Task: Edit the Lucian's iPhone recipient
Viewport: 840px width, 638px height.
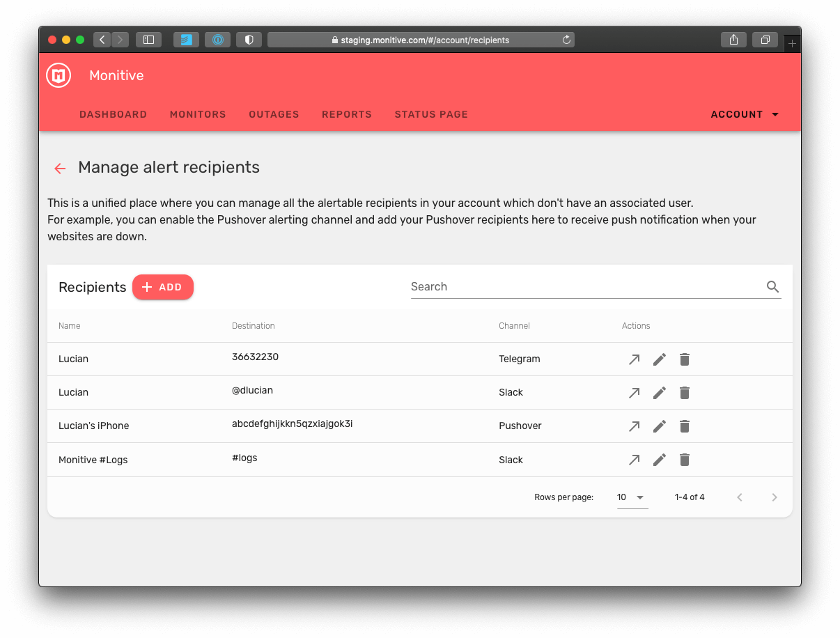Action: (x=660, y=426)
